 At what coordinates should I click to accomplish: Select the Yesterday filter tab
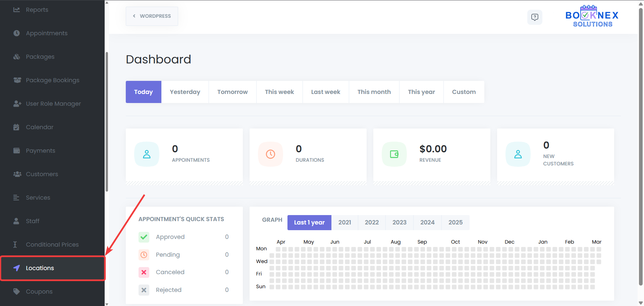pos(185,92)
